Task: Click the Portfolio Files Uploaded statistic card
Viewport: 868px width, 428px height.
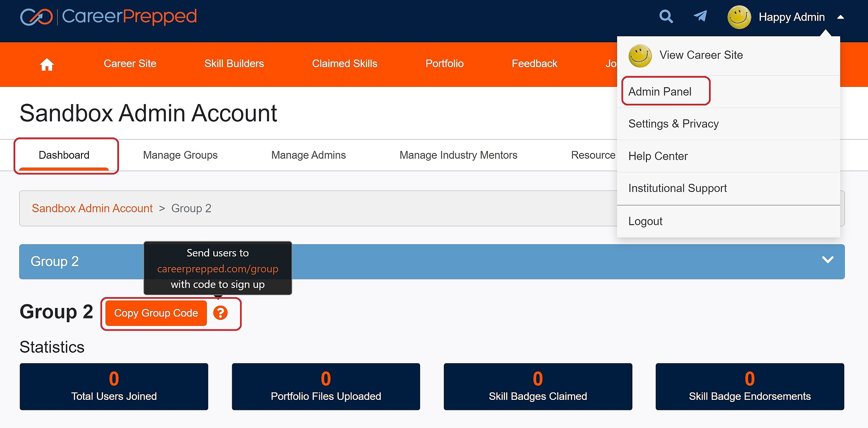Action: point(326,387)
